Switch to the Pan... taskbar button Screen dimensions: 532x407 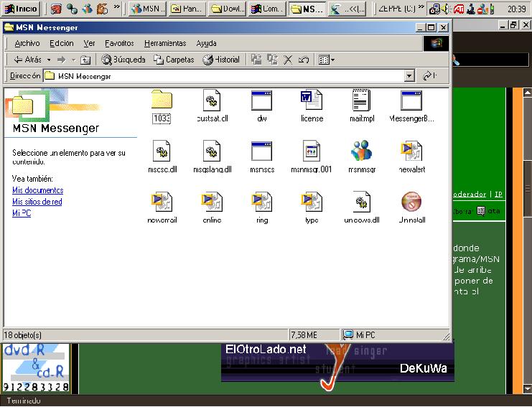tap(187, 9)
